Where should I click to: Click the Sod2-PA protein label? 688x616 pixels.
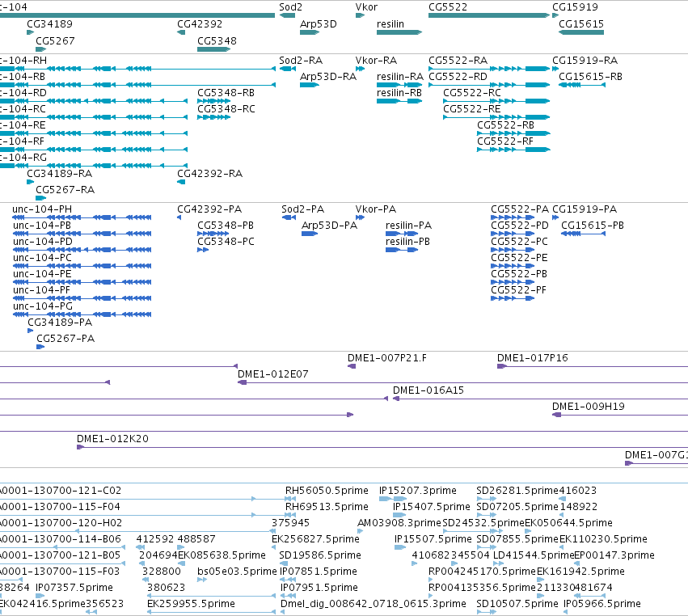[302, 209]
